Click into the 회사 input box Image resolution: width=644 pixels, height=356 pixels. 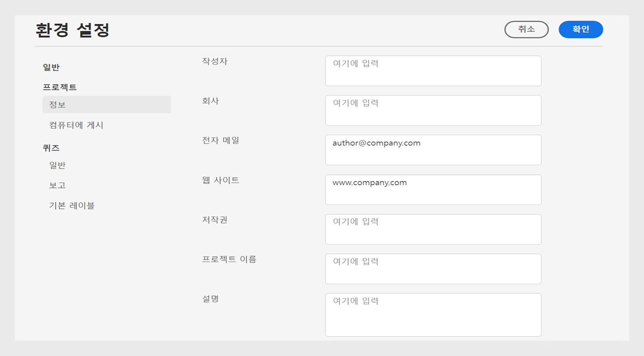click(433, 110)
